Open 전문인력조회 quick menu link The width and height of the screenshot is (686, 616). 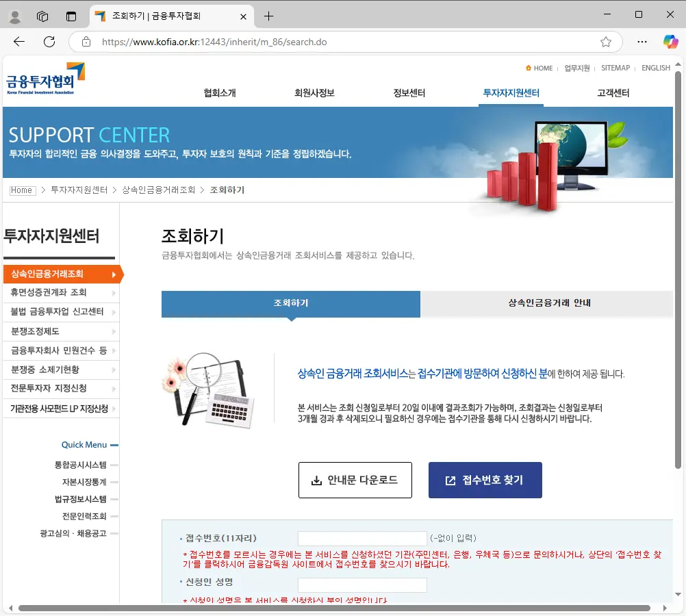(84, 516)
